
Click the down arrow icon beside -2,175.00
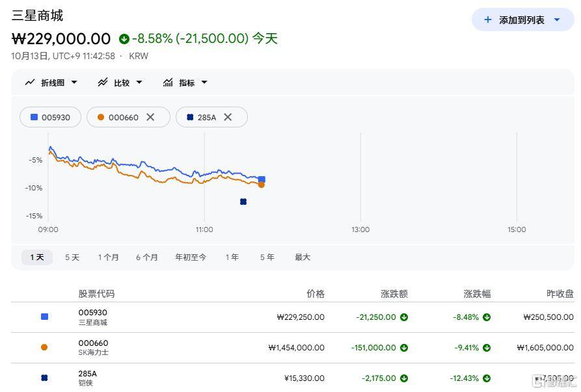coord(404,378)
